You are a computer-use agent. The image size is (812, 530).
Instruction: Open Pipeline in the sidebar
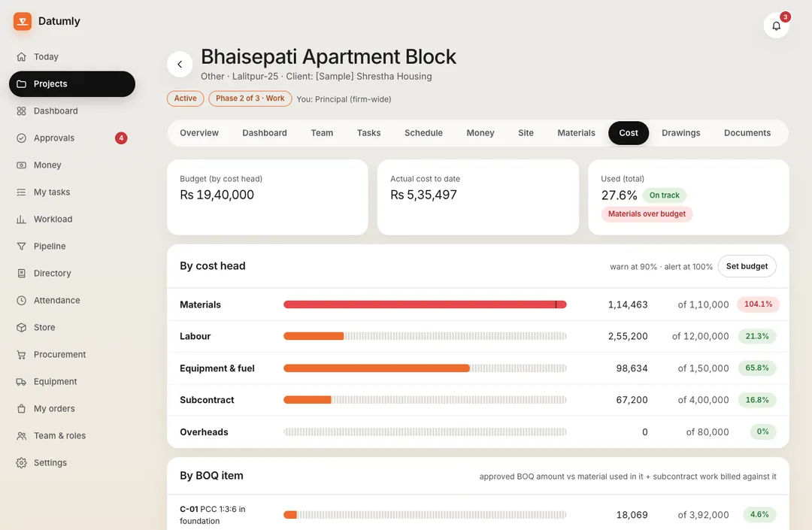72,247
